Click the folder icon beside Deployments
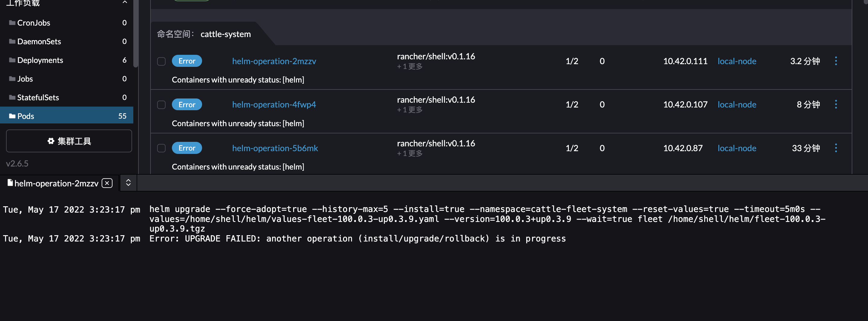The image size is (868, 321). pos(12,60)
